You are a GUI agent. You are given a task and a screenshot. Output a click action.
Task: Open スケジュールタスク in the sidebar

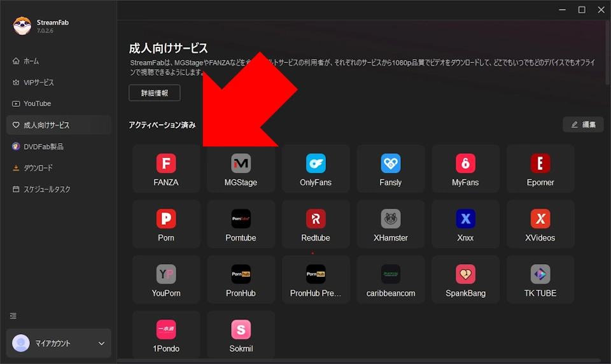pos(59,190)
